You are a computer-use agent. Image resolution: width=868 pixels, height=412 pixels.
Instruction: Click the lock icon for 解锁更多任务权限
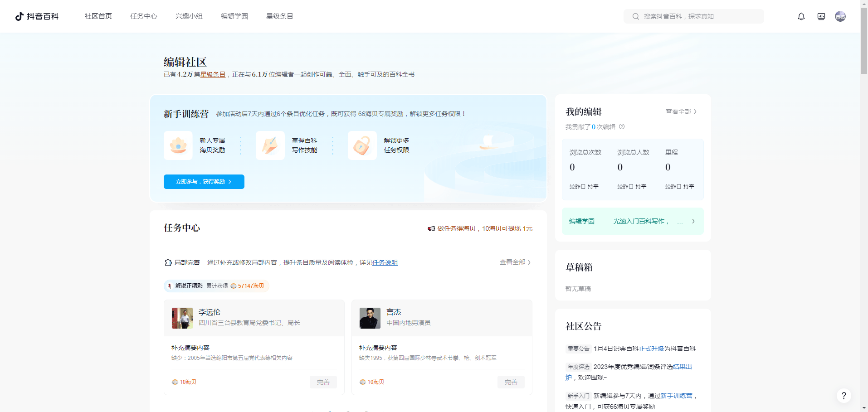click(x=362, y=145)
